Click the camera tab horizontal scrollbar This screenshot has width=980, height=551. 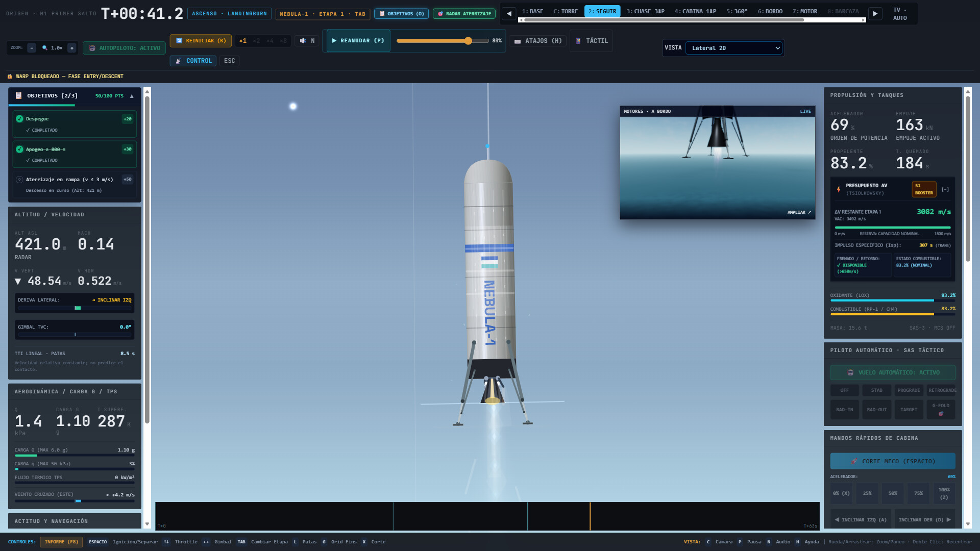click(664, 20)
